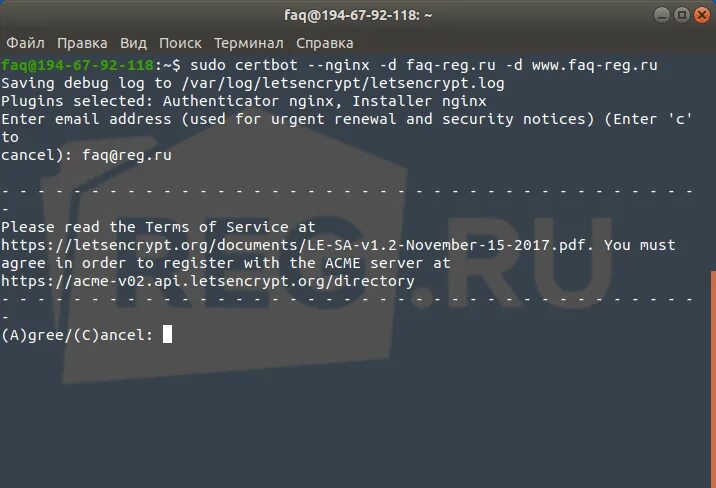The width and height of the screenshot is (716, 488).
Task: Click the cursor block after (A)gree/(C)ancel prompt
Action: [x=168, y=334]
